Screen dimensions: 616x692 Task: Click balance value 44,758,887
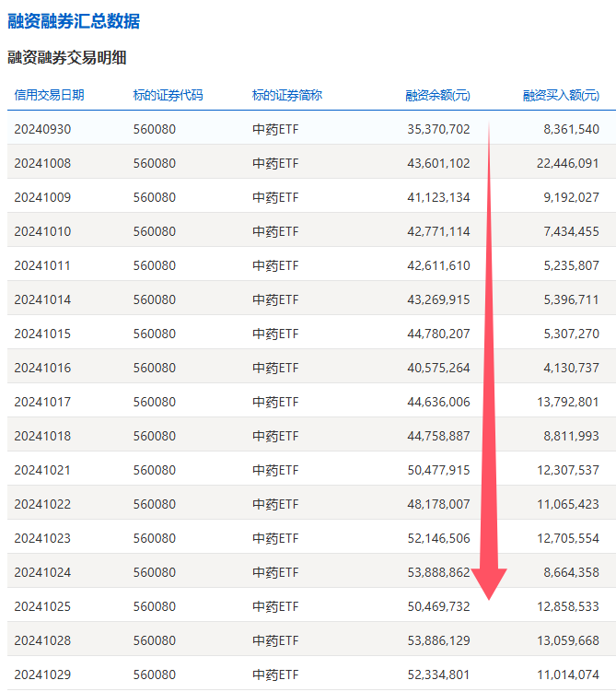(438, 436)
